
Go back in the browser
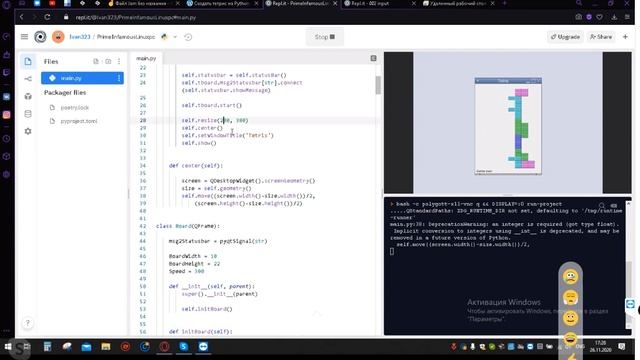tap(22, 17)
